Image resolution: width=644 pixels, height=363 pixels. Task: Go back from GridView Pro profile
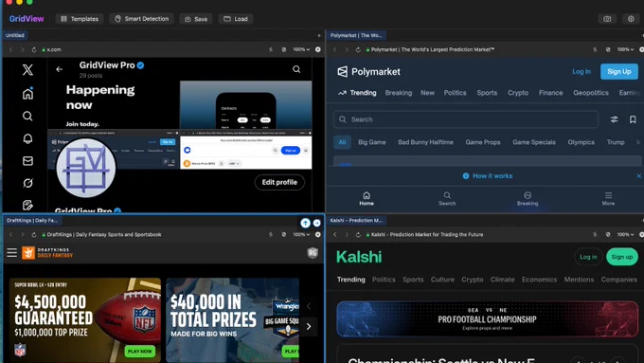59,69
